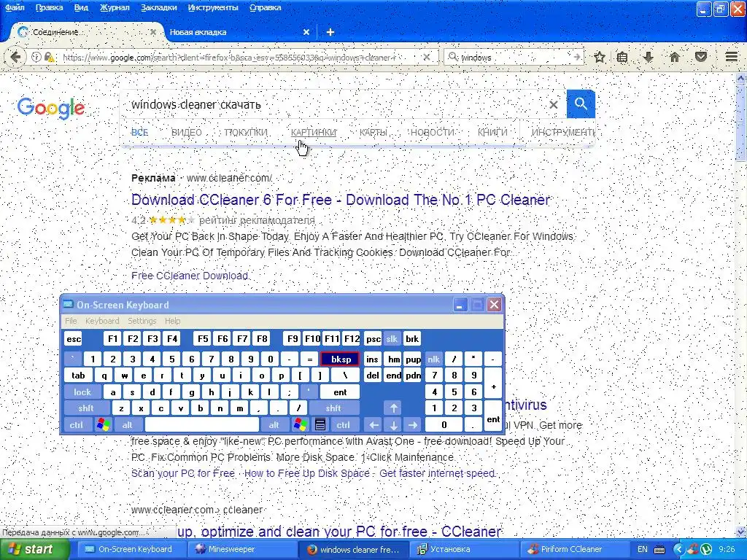Click keyboard icon in system tray
Viewport: 747px width, 560px height.
pos(659,550)
